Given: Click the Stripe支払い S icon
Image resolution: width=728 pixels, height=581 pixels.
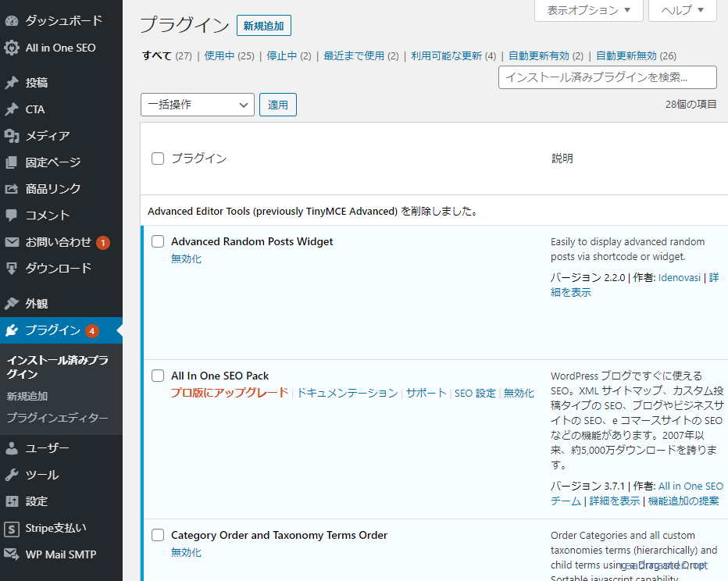Looking at the screenshot, I should tap(12, 529).
